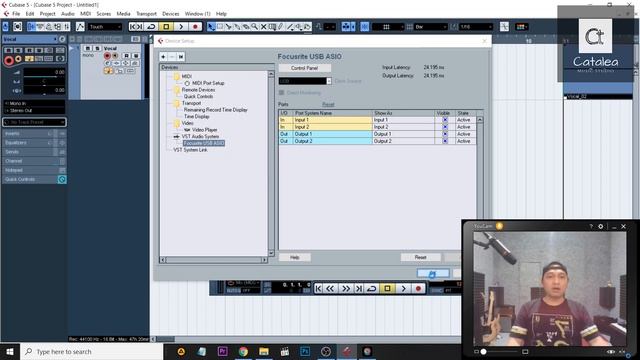The image size is (640, 360).
Task: Click the transport panel Record button
Action: coord(418,289)
